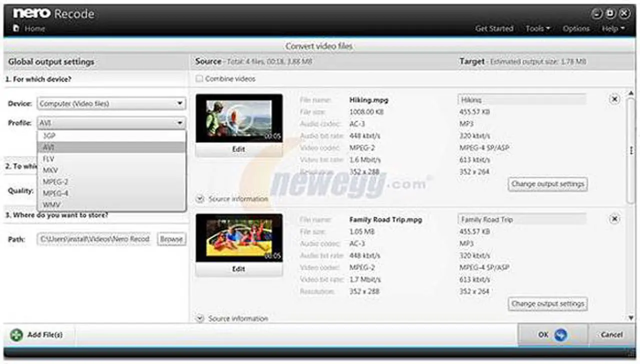This screenshot has height=364, width=640.
Task: Change output settings for Family Road Trip
Action: 547,304
